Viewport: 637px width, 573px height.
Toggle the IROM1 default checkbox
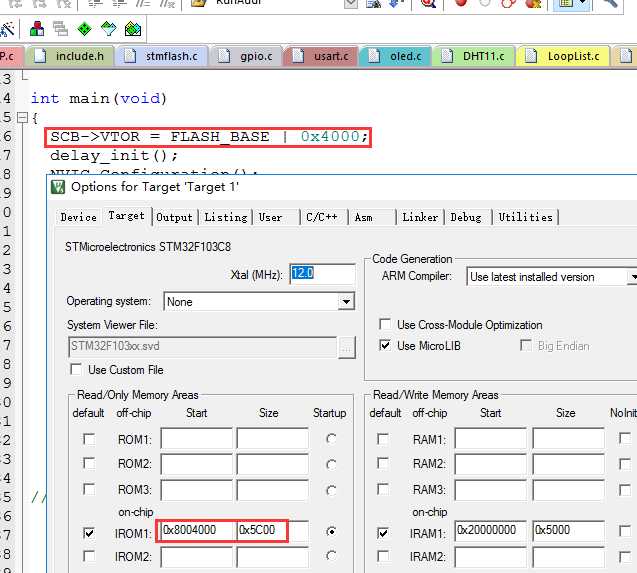tap(89, 533)
